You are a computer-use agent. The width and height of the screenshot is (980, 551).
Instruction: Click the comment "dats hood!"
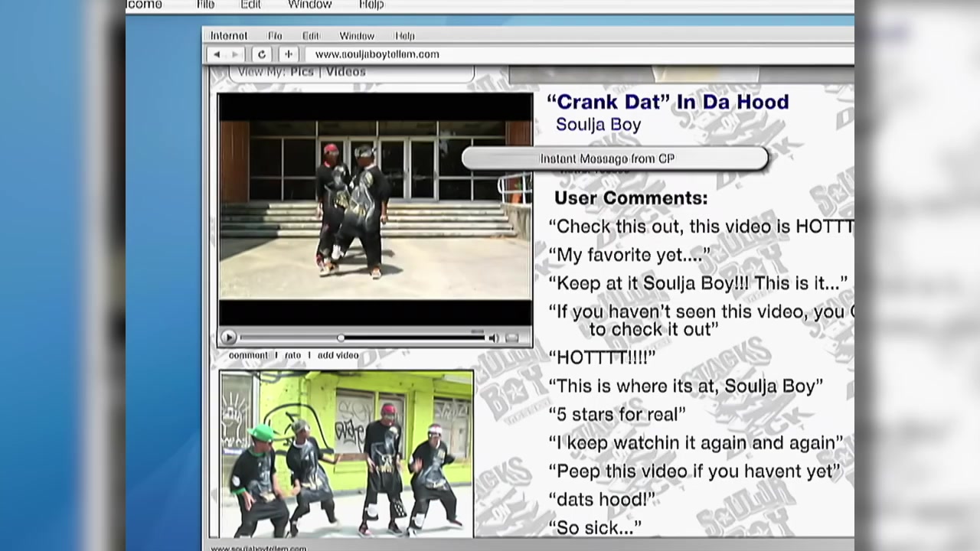click(x=602, y=499)
